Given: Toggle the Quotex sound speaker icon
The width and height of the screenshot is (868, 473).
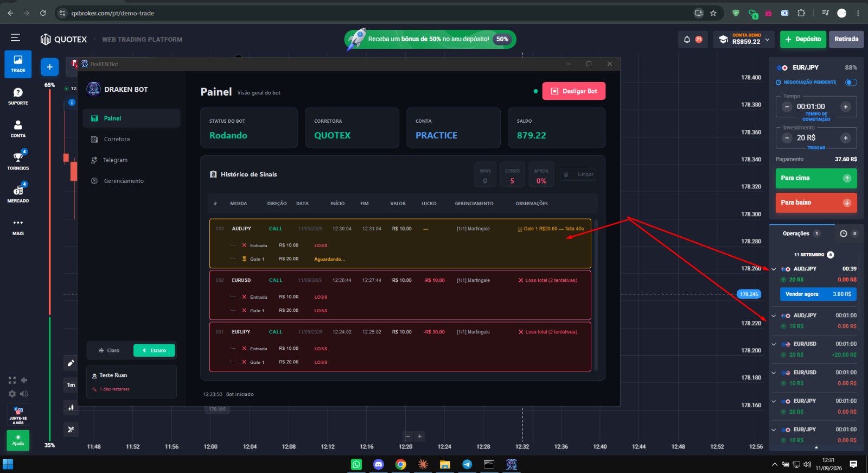Looking at the screenshot, I should (x=24, y=394).
